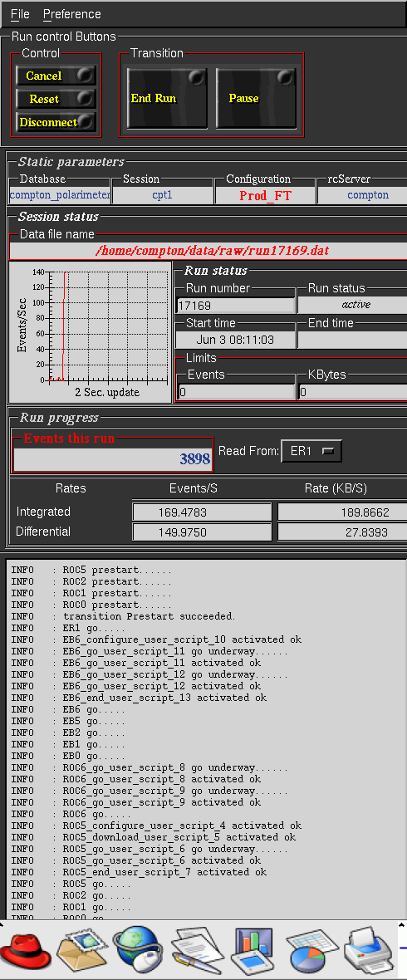The width and height of the screenshot is (407, 980).
Task: Click the Disconnect control button
Action: pyautogui.click(x=56, y=122)
